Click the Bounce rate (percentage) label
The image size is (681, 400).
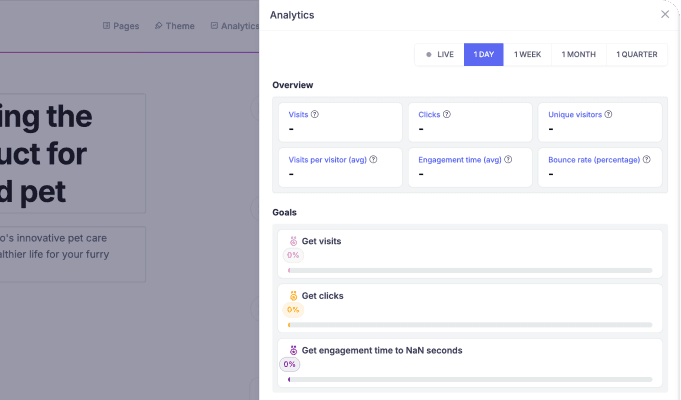tap(594, 160)
